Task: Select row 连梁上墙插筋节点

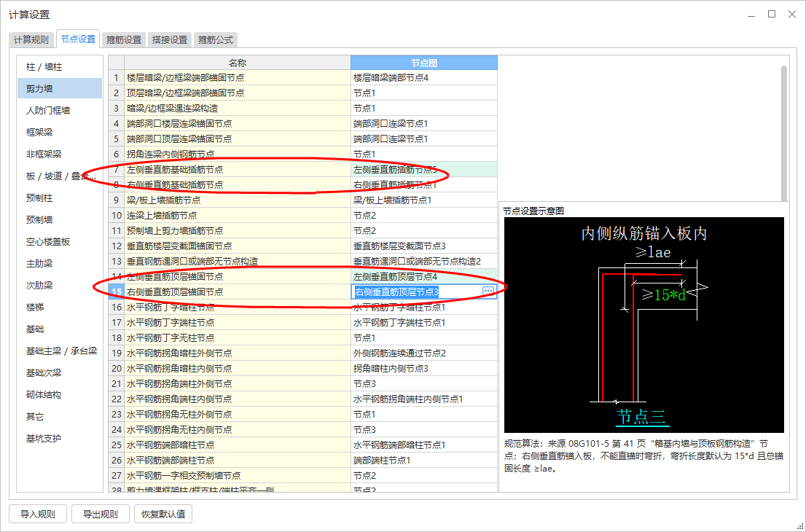Action: click(x=238, y=216)
